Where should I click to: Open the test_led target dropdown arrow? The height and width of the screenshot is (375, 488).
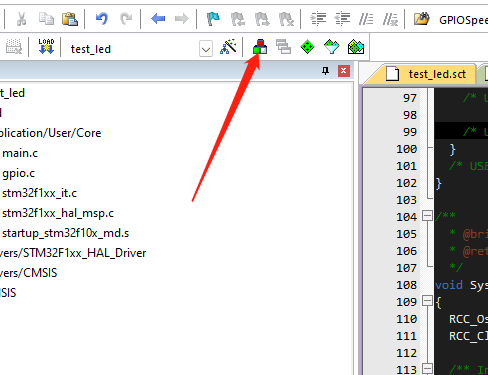point(206,49)
